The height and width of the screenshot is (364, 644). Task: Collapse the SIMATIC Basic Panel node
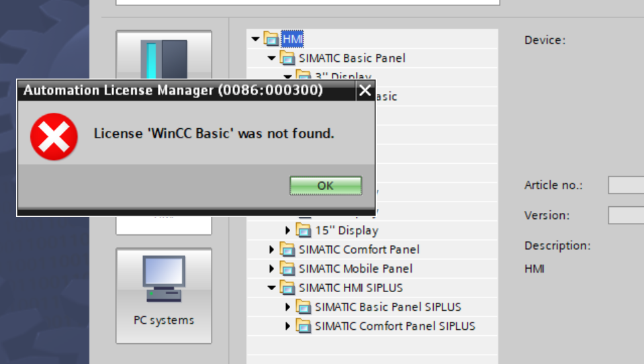pos(271,58)
